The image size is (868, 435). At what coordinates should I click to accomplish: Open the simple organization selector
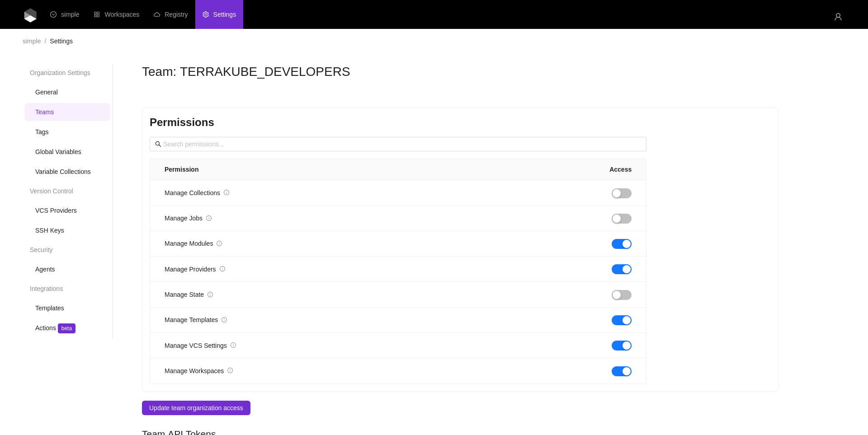click(x=65, y=14)
